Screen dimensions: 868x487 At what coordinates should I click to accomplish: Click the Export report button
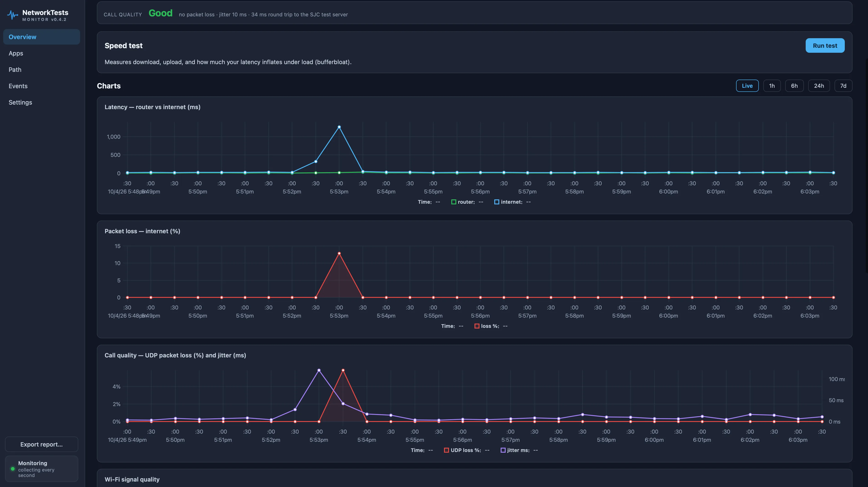coord(41,444)
